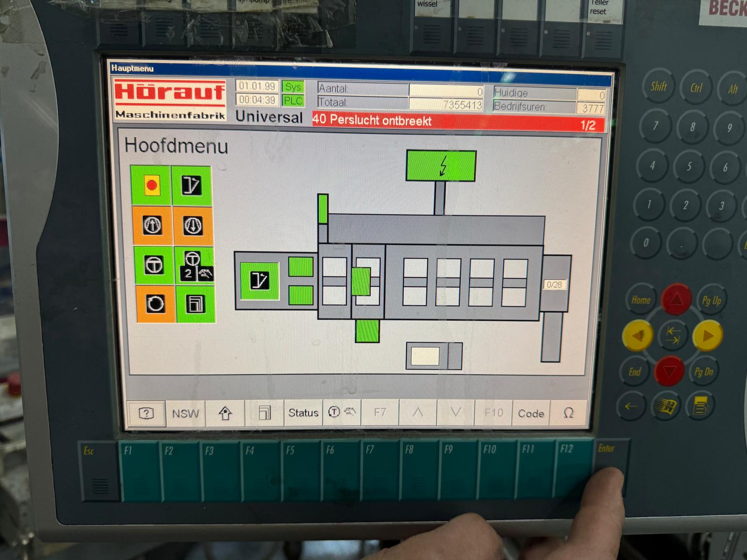The height and width of the screenshot is (560, 747).
Task: Open the NSW softkey
Action: coord(185,413)
